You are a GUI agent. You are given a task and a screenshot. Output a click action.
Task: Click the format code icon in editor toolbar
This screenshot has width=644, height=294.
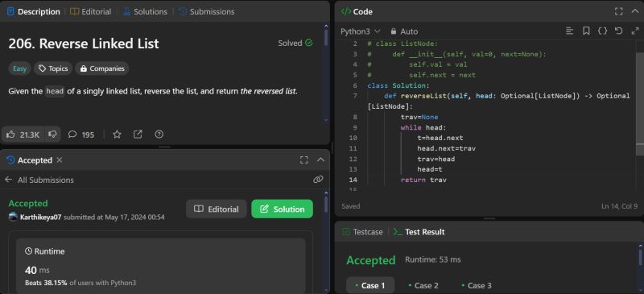coord(569,31)
